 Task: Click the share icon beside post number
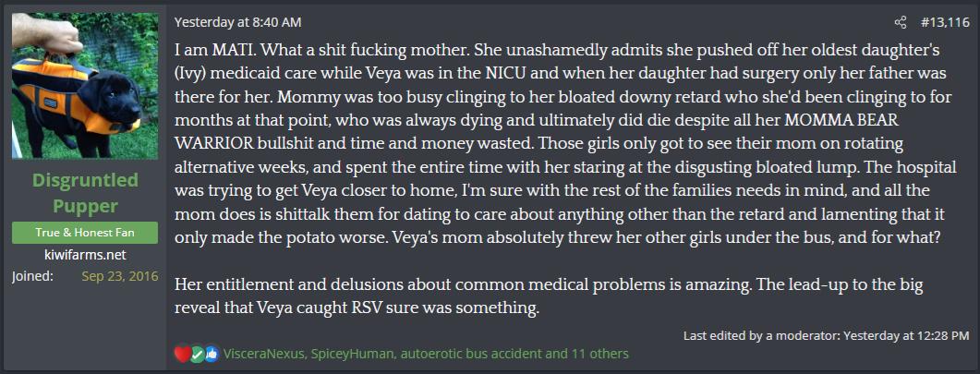coord(900,23)
